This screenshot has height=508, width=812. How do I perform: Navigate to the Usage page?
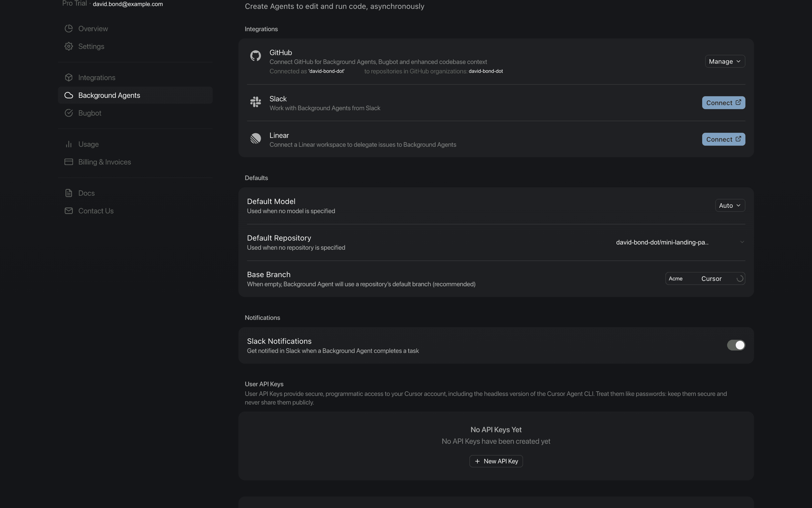[x=135, y=144]
